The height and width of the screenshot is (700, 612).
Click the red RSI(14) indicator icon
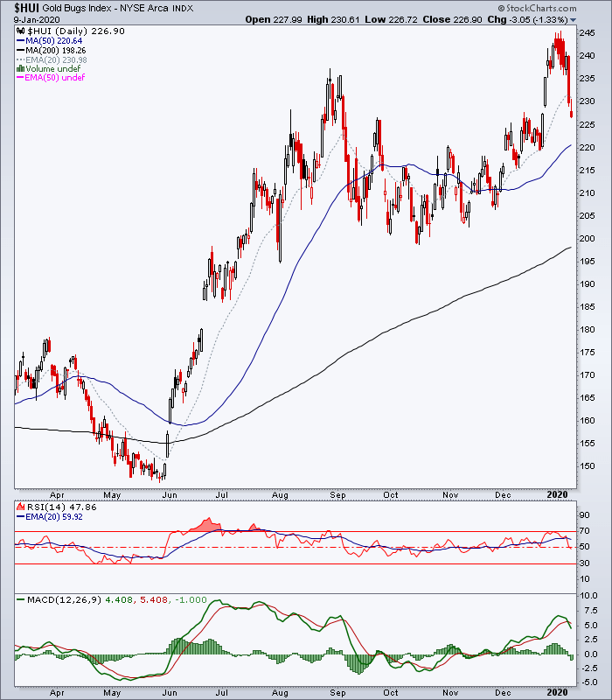click(x=20, y=507)
